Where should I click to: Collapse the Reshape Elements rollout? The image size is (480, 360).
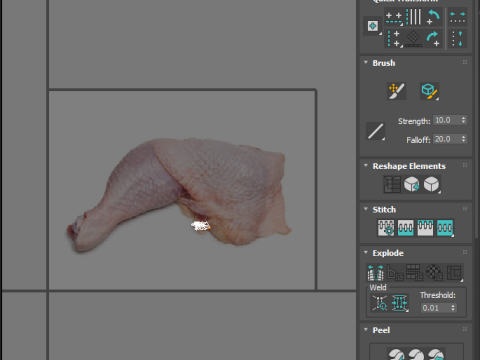366,166
